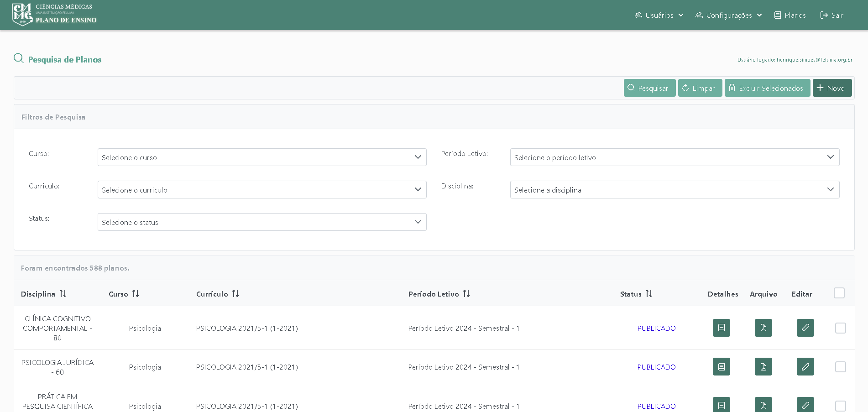868x412 pixels.
Task: Open the Disciplina dropdown
Action: (x=675, y=190)
